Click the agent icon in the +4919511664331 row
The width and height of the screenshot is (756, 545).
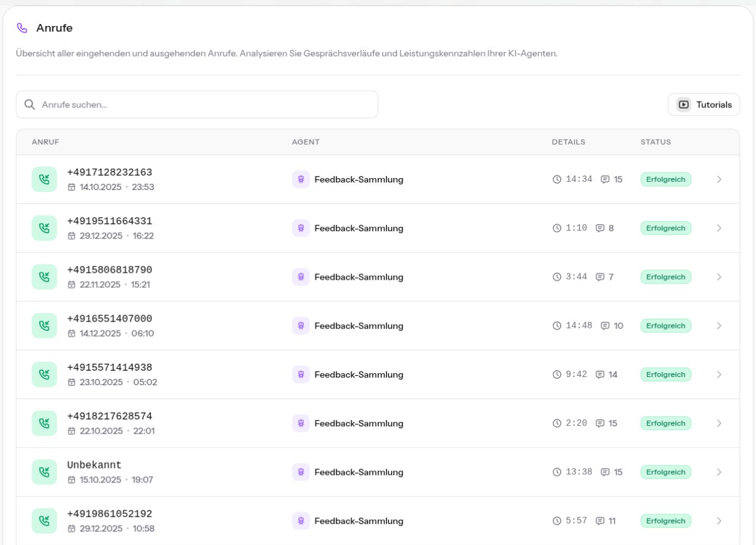click(301, 229)
